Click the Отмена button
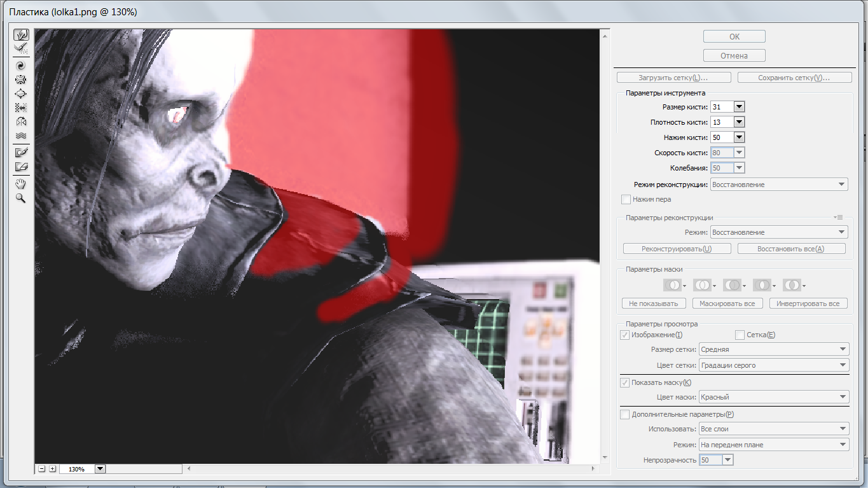This screenshot has width=868, height=488. click(x=734, y=55)
